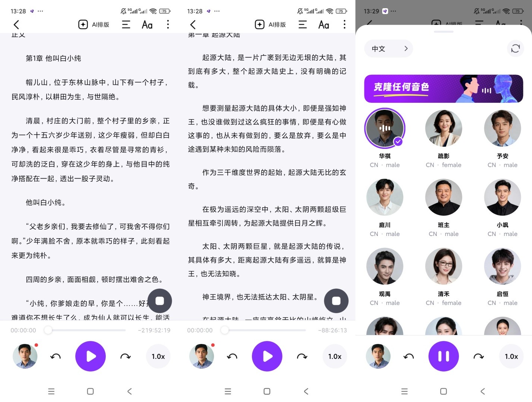
Task: Click remaining time -88:26:13
Action: tap(332, 330)
